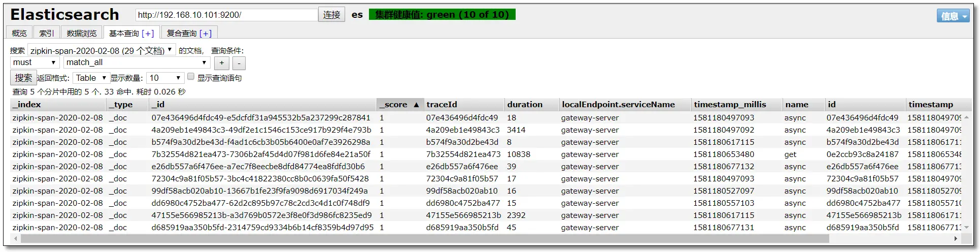Switch to the 概览 overview tab
980x252 pixels.
coord(19,33)
